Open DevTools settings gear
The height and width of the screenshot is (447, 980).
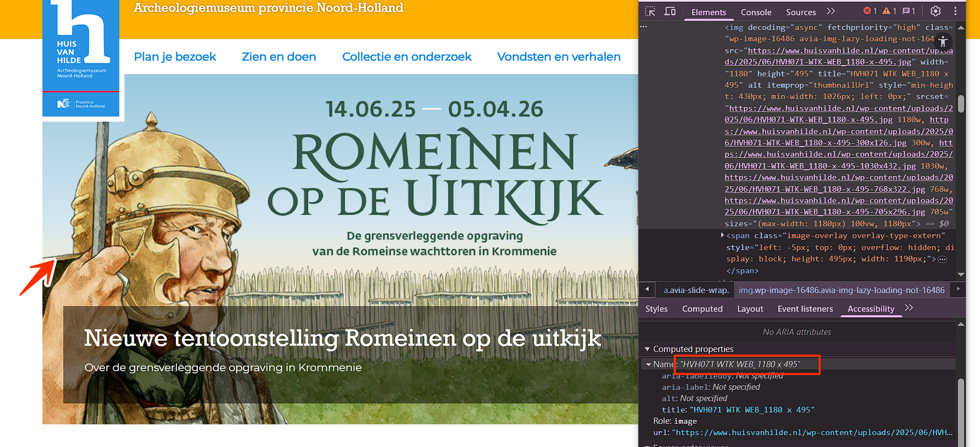(935, 11)
